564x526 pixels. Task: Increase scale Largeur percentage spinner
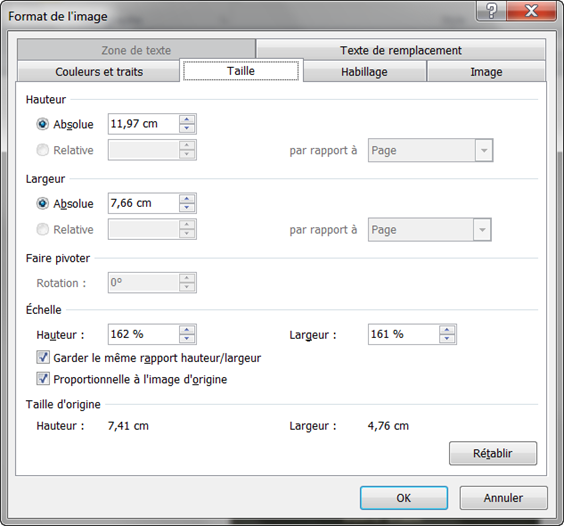447,330
